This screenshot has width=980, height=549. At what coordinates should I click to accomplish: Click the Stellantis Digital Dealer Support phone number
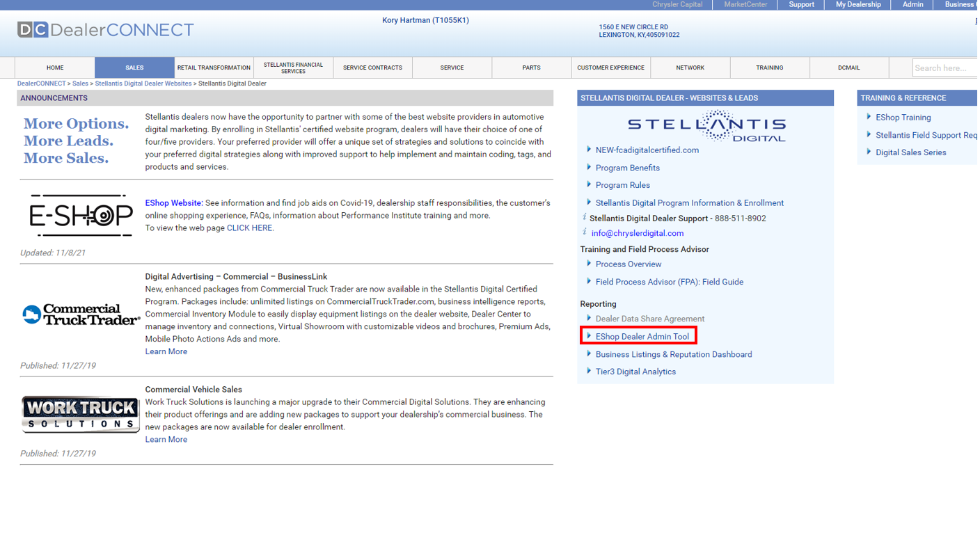(x=740, y=218)
